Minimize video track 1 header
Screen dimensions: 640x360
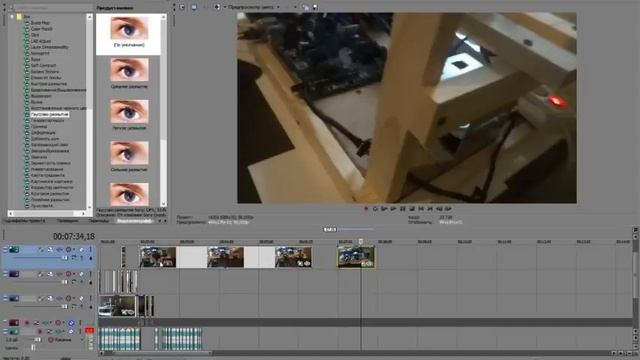tap(6, 248)
